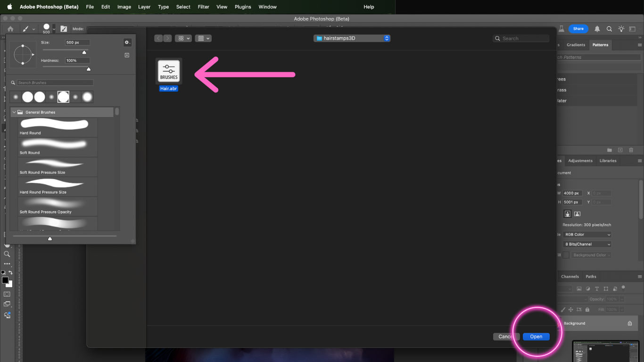Click the search magnifier in Photoshop header
644x362 pixels.
point(609,29)
